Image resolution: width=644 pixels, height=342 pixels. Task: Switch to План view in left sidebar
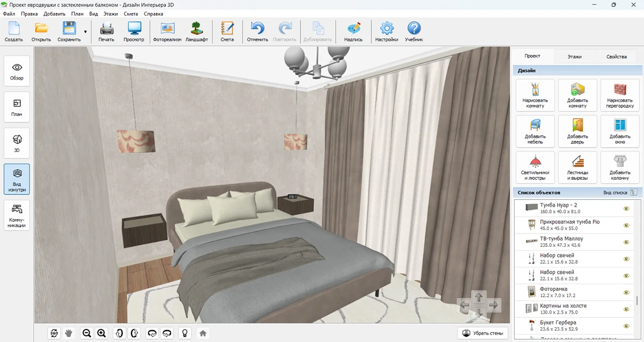17,107
